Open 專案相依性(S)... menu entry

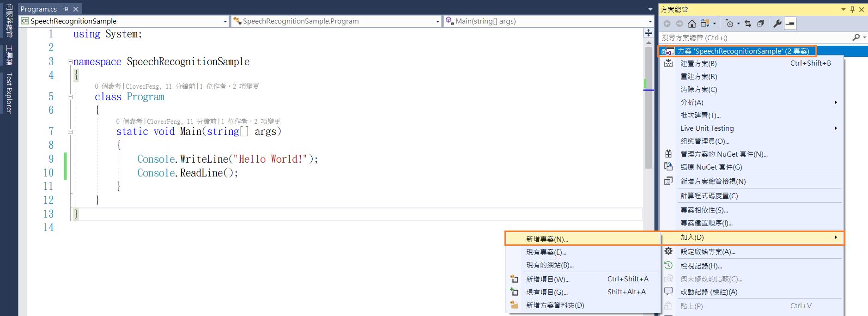click(x=751, y=210)
